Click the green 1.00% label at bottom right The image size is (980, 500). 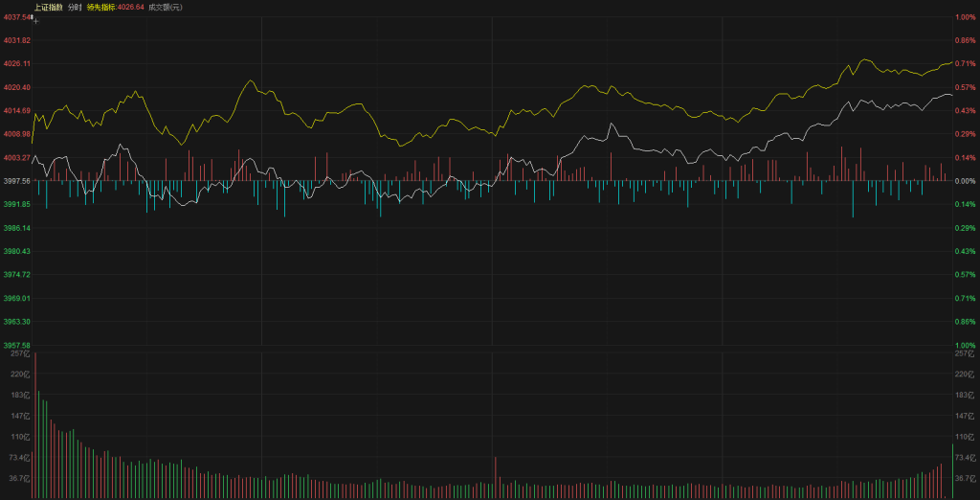point(965,345)
